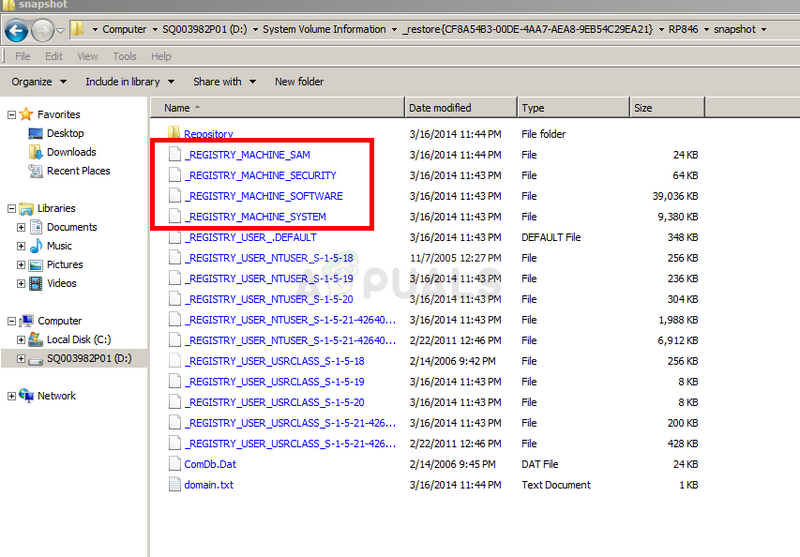Sort by the Size column header
This screenshot has height=557, width=800.
pos(667,108)
